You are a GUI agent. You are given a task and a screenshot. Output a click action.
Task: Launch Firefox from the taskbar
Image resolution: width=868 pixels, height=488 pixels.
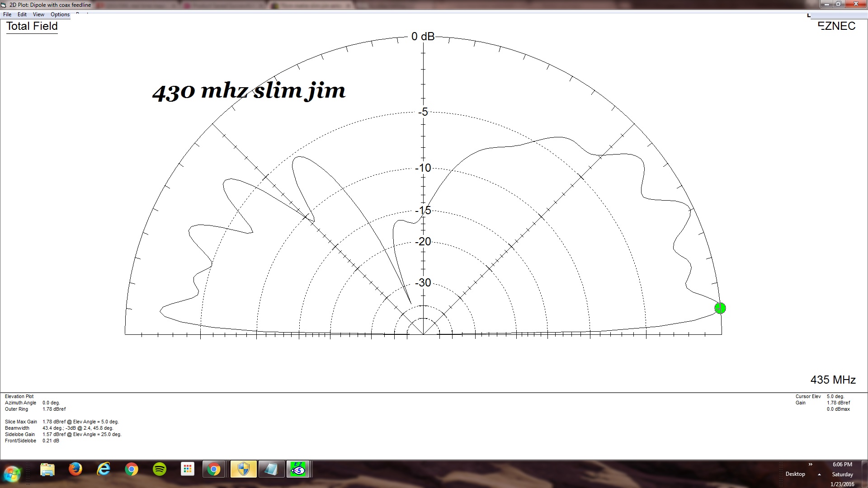(x=75, y=469)
